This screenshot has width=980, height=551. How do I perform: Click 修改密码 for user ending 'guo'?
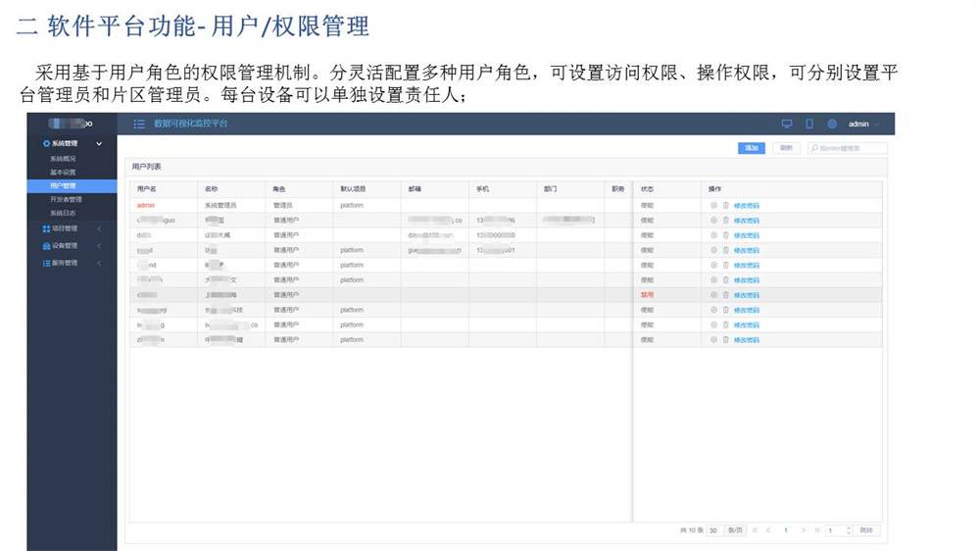click(746, 221)
